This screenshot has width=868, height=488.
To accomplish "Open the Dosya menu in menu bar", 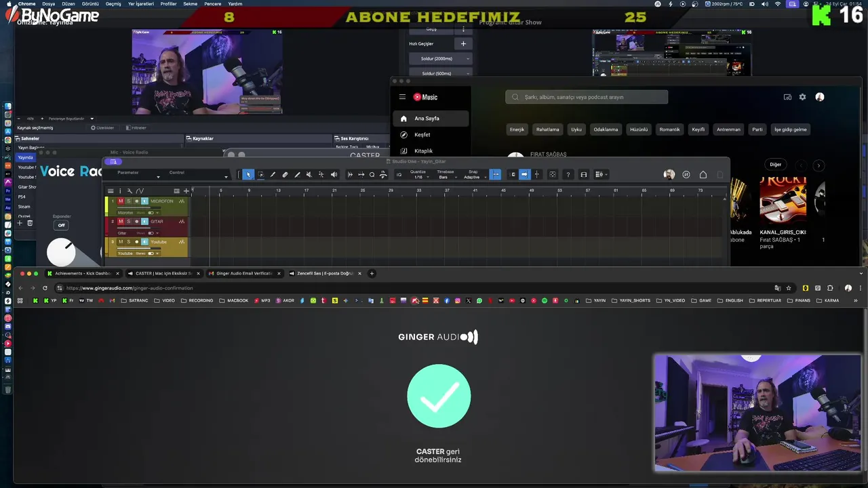I will [48, 3].
